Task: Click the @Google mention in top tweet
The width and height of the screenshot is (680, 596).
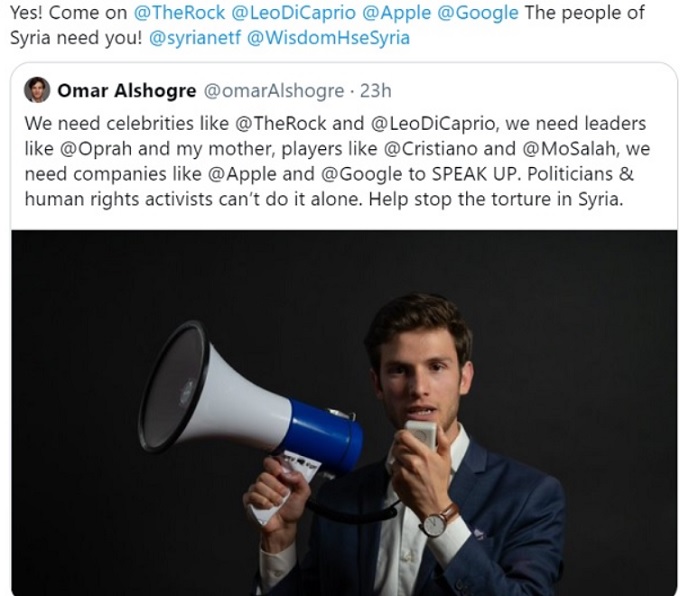Action: click(x=478, y=13)
